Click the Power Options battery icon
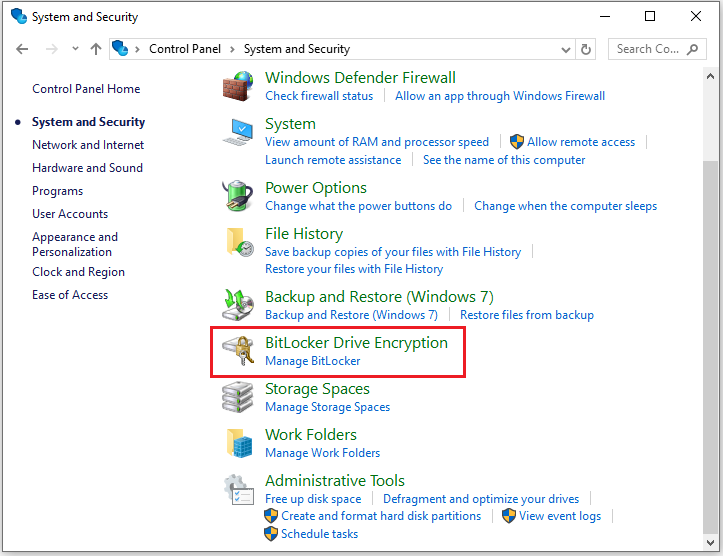 click(238, 196)
